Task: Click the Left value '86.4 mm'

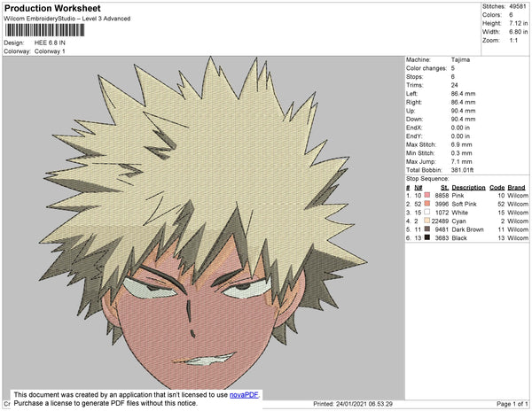Action: point(463,94)
